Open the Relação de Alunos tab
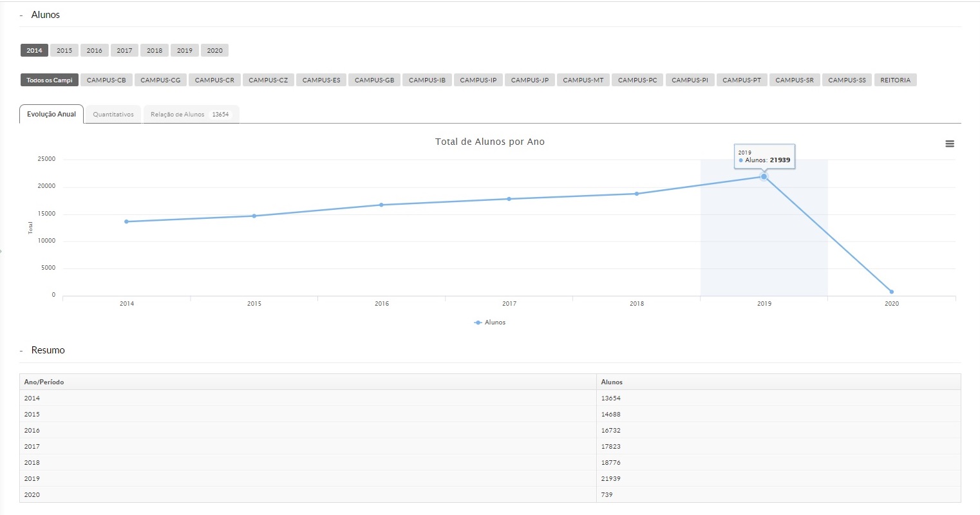The image size is (980, 515). point(190,115)
